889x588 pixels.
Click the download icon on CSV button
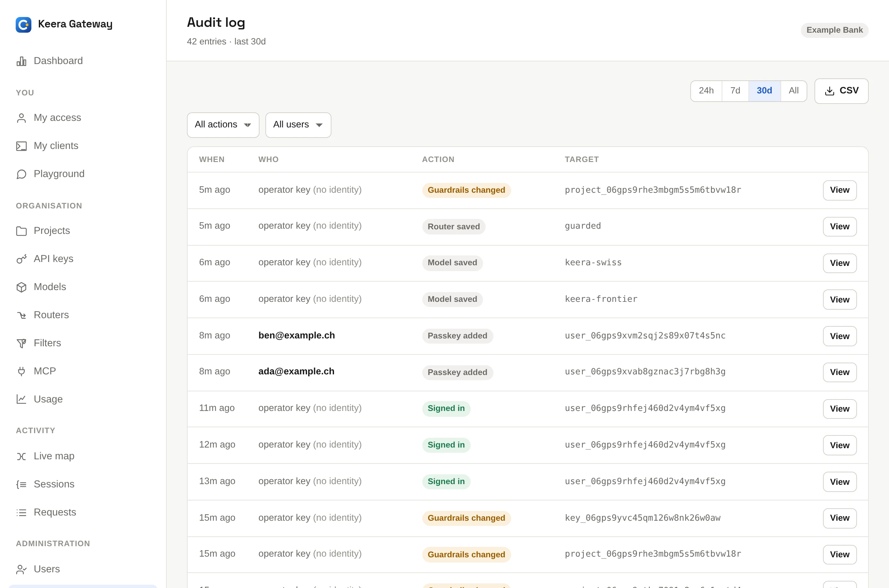[830, 91]
